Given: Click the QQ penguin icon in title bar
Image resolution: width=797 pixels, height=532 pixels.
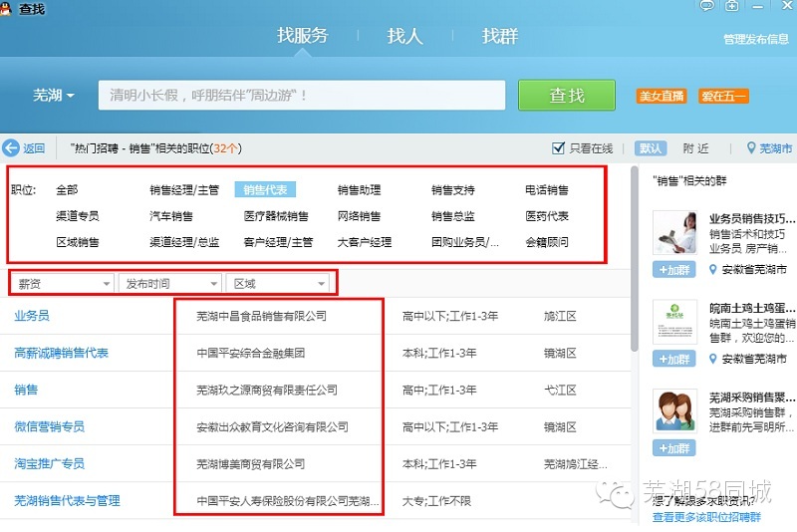Looking at the screenshot, I should pyautogui.click(x=9, y=8).
